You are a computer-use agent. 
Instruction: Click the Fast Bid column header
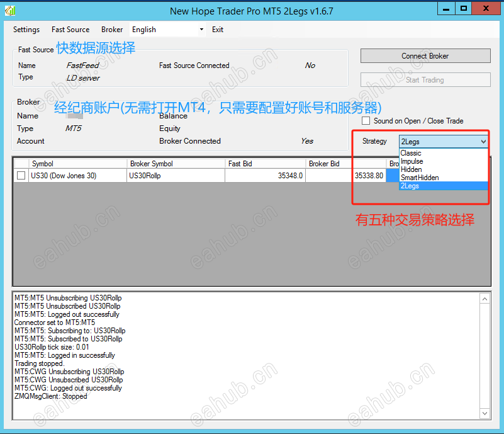pyautogui.click(x=265, y=164)
